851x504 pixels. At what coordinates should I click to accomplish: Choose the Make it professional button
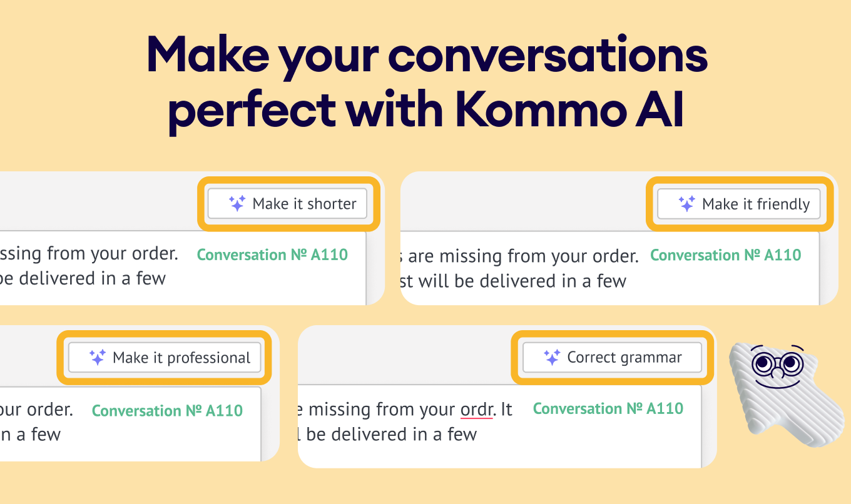(x=165, y=358)
